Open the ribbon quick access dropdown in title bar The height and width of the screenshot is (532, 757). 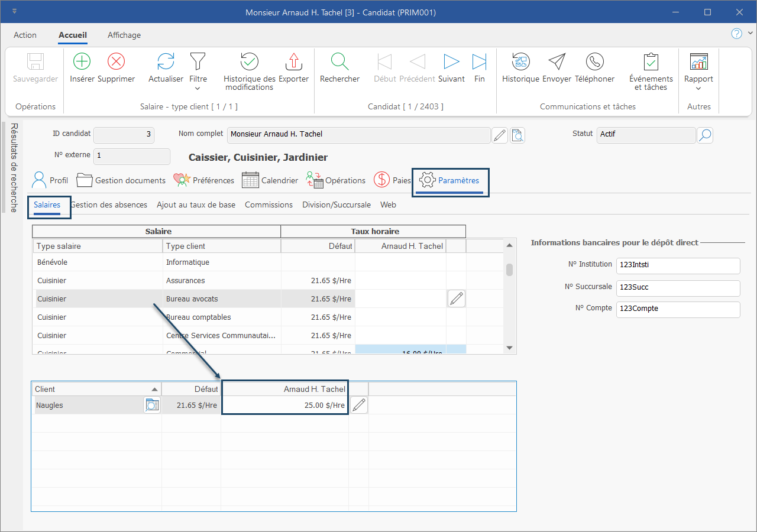[14, 12]
